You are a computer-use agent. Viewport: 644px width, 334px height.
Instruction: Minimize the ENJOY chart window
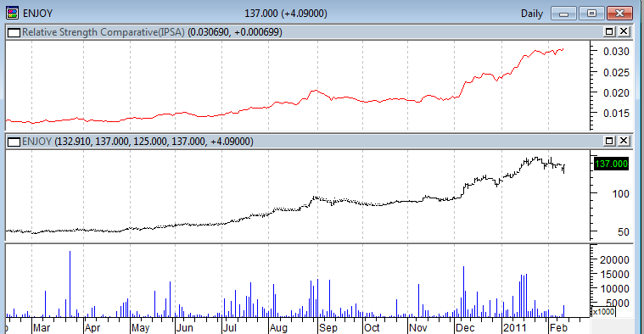(563, 13)
